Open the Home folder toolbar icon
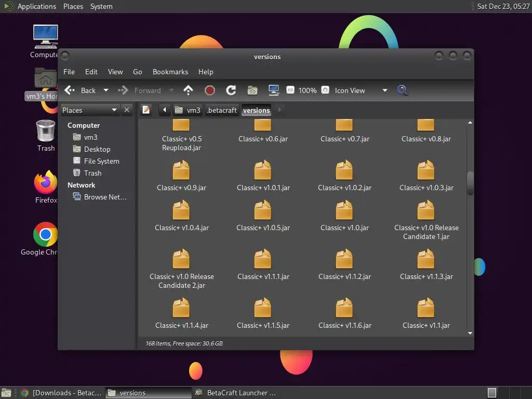532x399 pixels. (252, 90)
